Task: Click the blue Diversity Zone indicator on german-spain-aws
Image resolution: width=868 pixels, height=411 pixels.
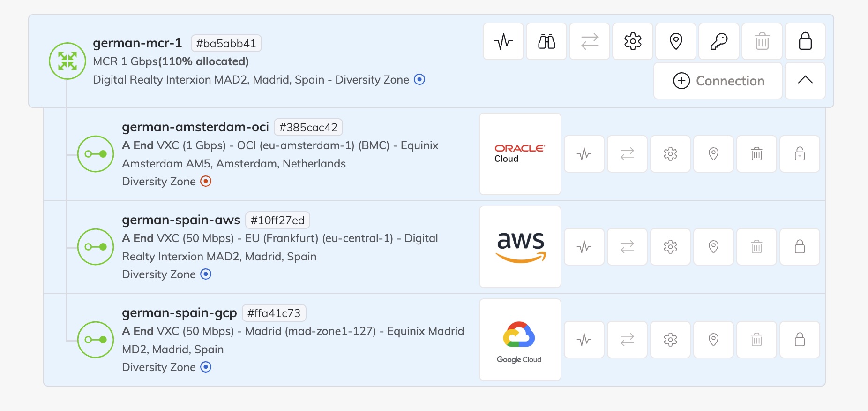Action: 205,274
